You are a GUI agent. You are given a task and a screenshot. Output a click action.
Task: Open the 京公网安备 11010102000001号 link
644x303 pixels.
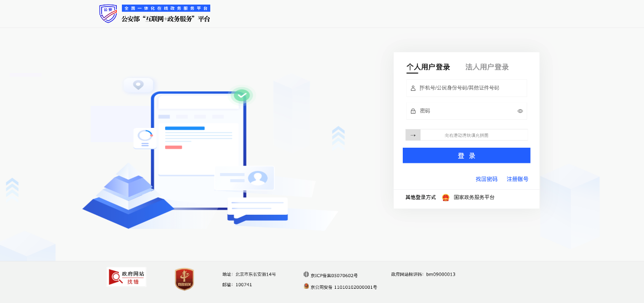pyautogui.click(x=344, y=287)
